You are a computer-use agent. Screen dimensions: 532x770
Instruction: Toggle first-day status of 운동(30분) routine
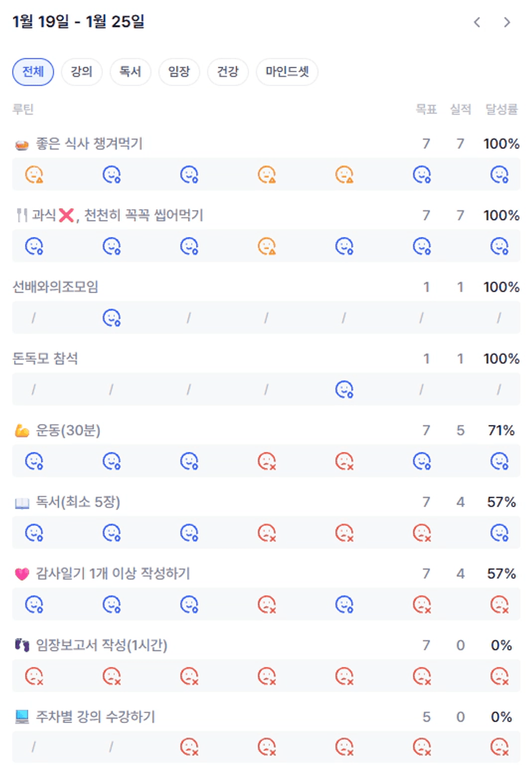[x=34, y=461]
